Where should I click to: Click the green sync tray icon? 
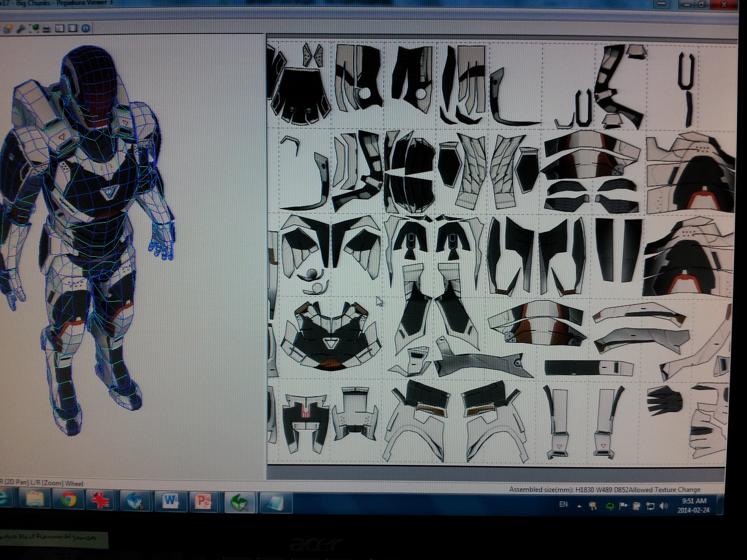pos(610,506)
